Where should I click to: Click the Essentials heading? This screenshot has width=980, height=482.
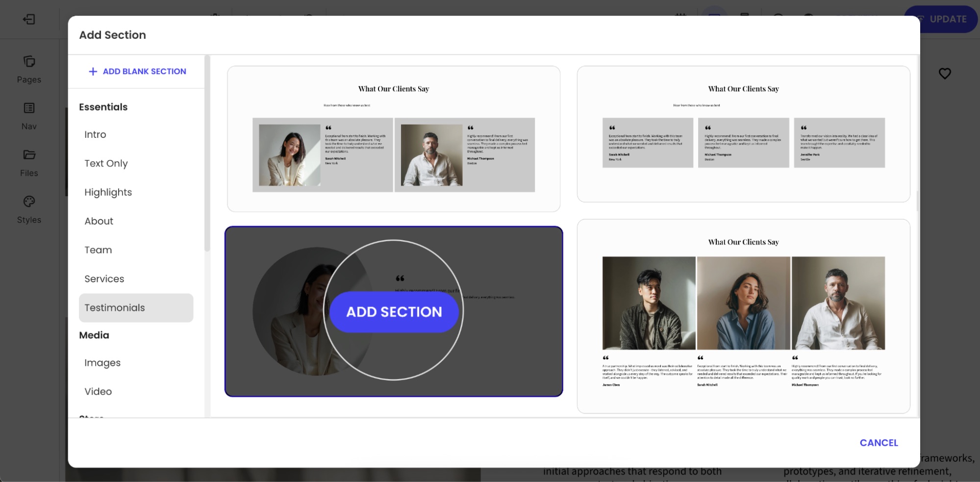[x=103, y=107]
